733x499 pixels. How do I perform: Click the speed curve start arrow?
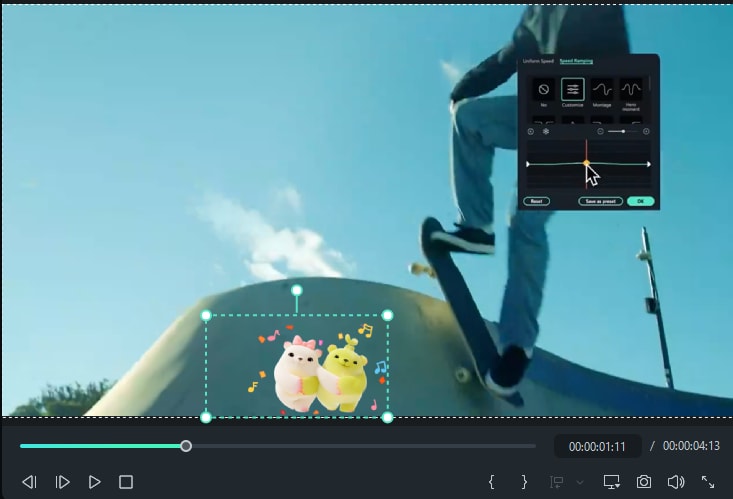pyautogui.click(x=528, y=164)
